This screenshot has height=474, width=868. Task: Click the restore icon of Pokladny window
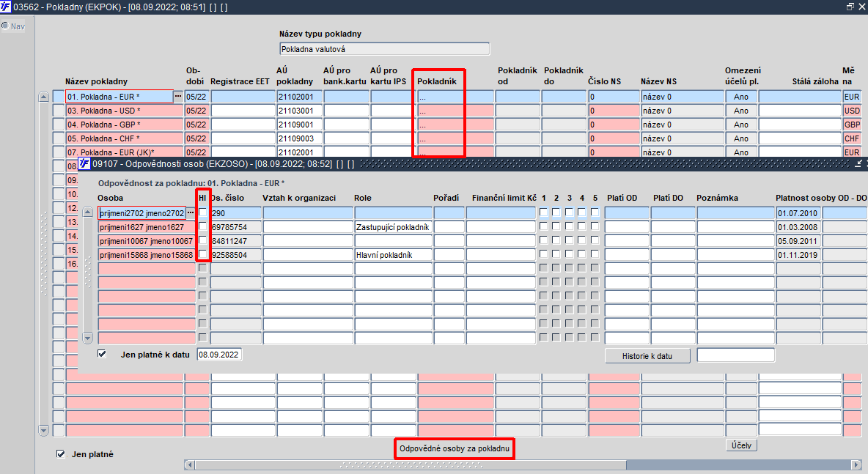(x=850, y=7)
